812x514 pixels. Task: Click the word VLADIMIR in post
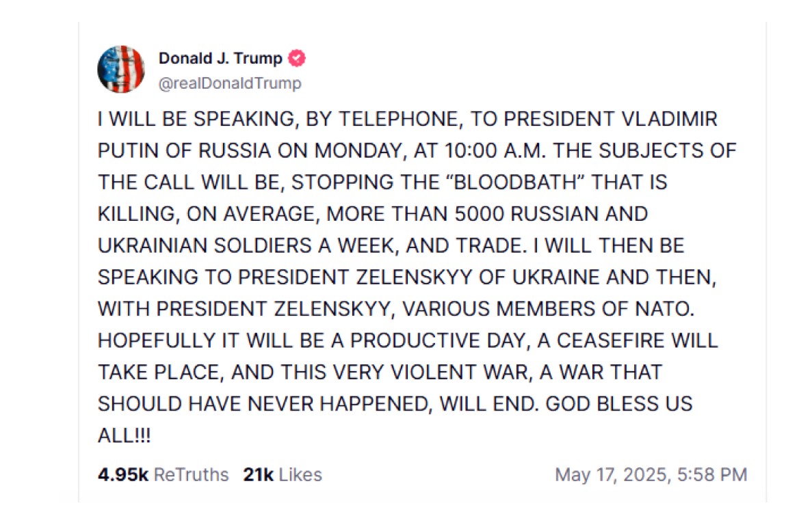[x=670, y=119]
